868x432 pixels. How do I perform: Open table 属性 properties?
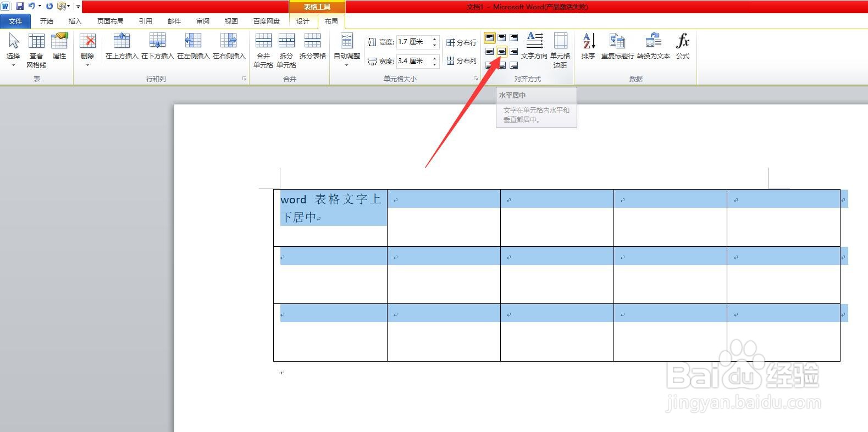pos(59,46)
